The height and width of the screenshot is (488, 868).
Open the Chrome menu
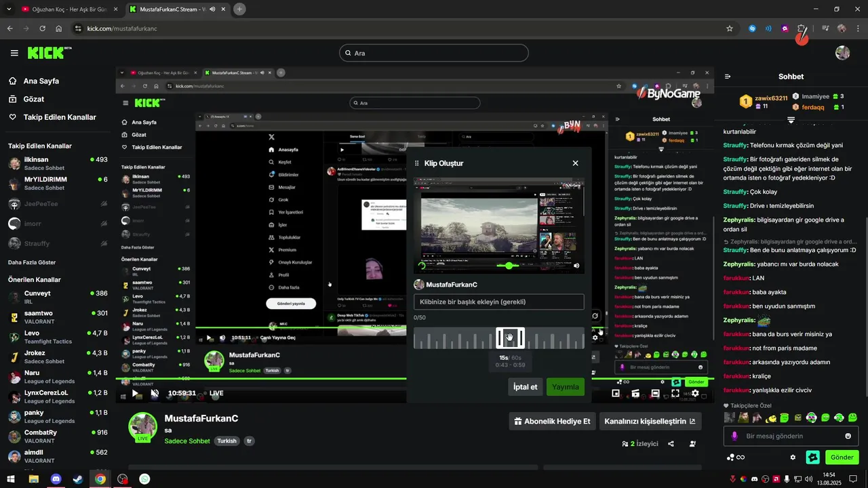click(x=858, y=28)
